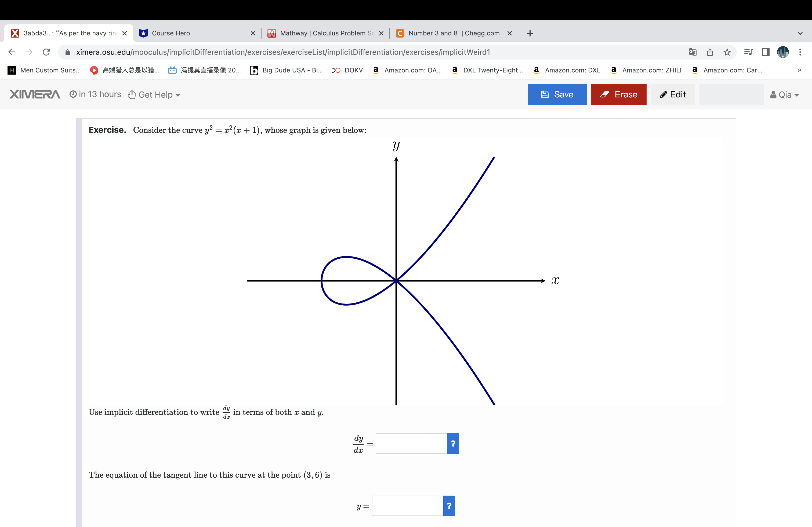This screenshot has height=527, width=812.
Task: Reload the current page
Action: (x=46, y=52)
